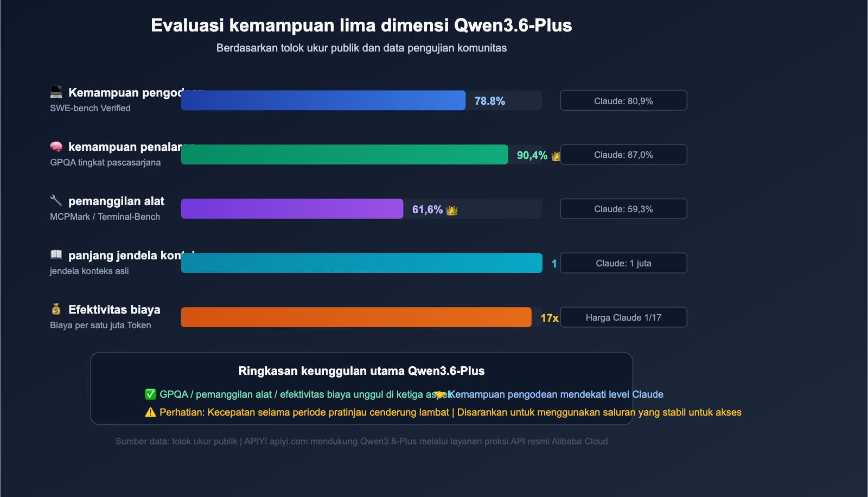868x497 pixels.
Task: Select the Claude: 80,9% comparison box
Action: [x=623, y=100]
